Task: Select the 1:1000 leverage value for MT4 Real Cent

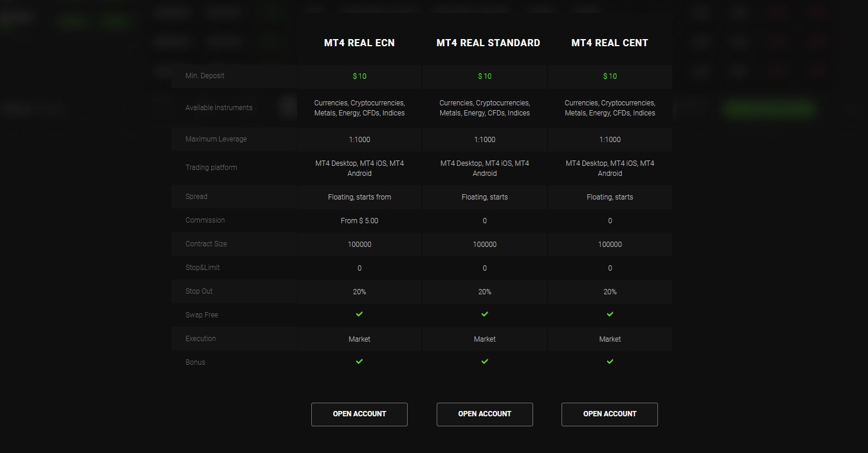Action: pos(610,140)
